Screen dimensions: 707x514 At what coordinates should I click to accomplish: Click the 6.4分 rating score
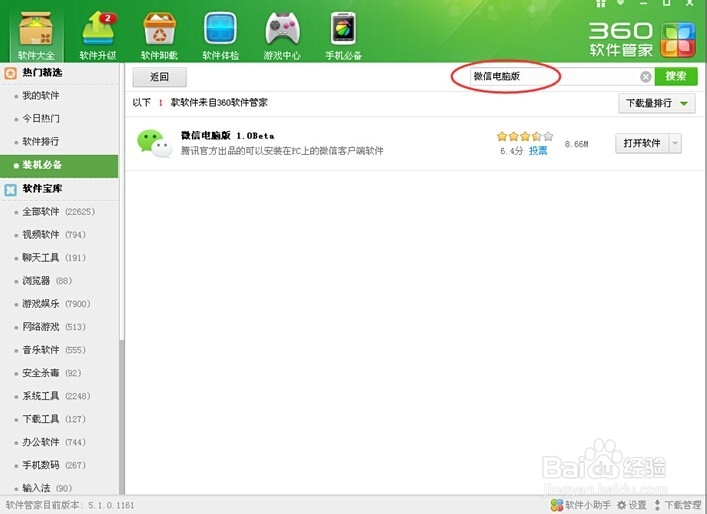[x=511, y=151]
